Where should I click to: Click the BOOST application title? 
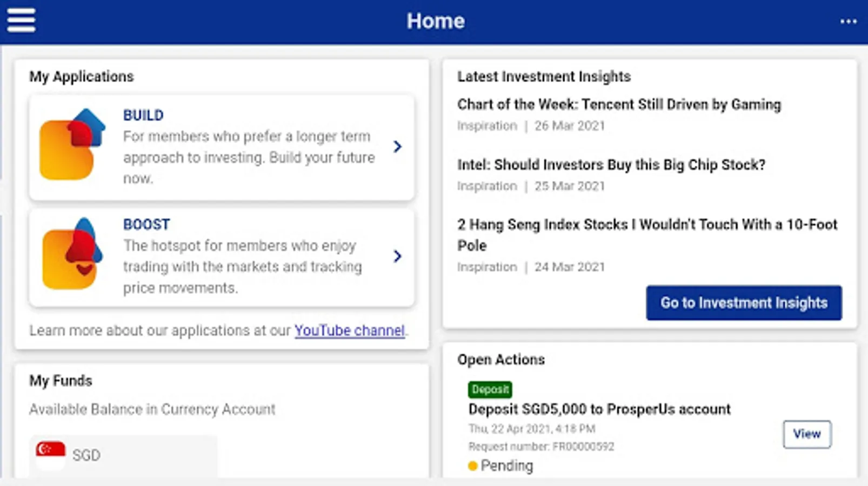(x=146, y=224)
